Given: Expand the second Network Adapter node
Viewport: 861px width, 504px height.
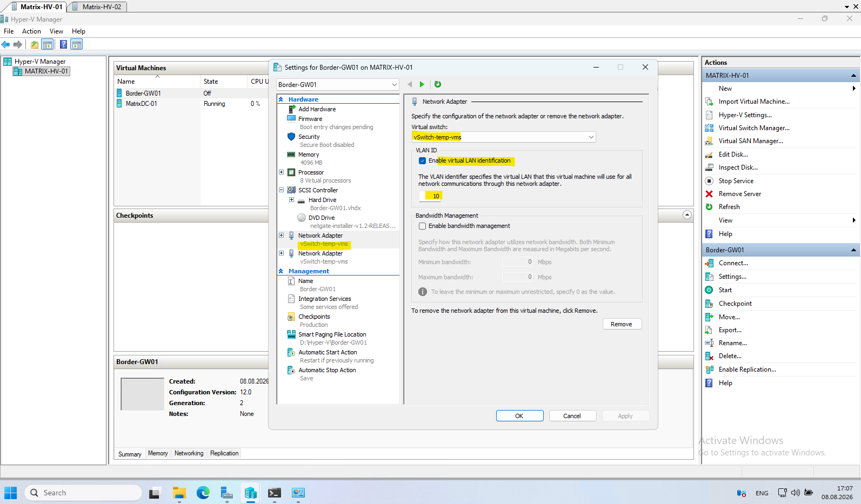Looking at the screenshot, I should (281, 253).
